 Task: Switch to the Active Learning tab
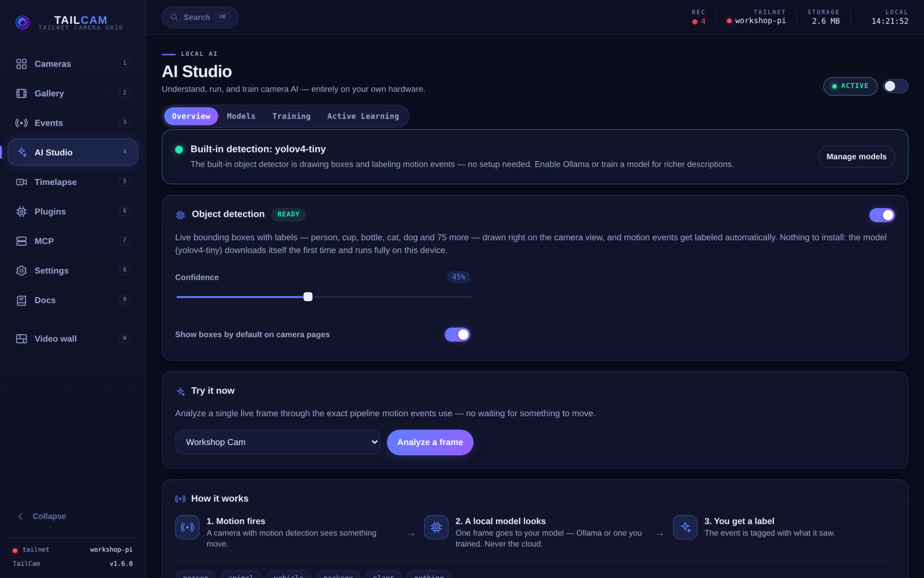[x=363, y=116]
